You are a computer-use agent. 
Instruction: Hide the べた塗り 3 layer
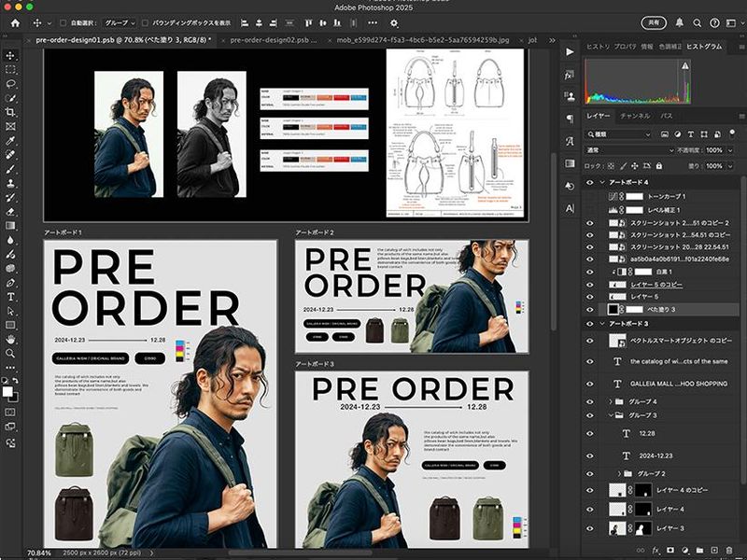pyautogui.click(x=589, y=308)
